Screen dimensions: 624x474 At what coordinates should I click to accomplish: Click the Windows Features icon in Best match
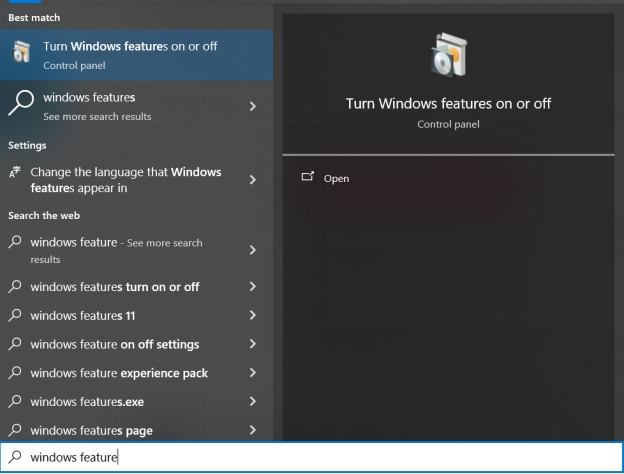pos(21,52)
